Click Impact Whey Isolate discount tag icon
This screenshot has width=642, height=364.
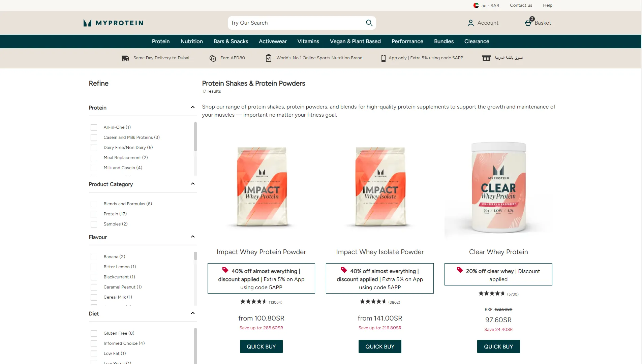(344, 270)
